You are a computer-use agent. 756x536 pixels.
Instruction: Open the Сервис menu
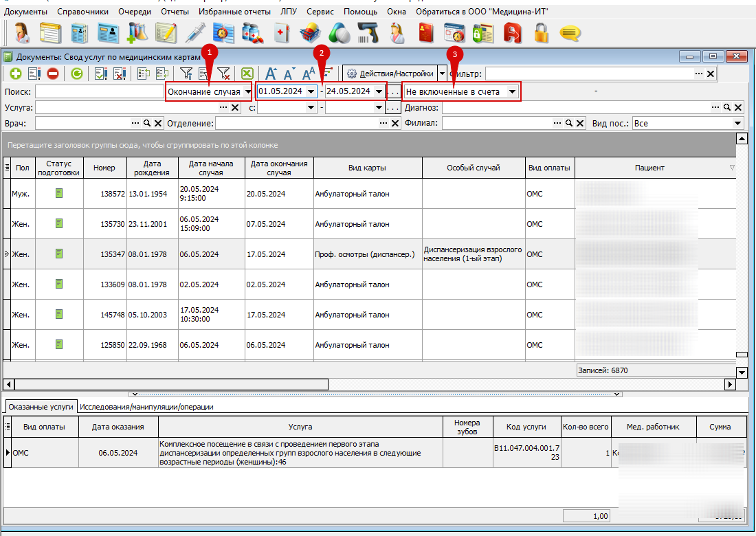tap(320, 12)
